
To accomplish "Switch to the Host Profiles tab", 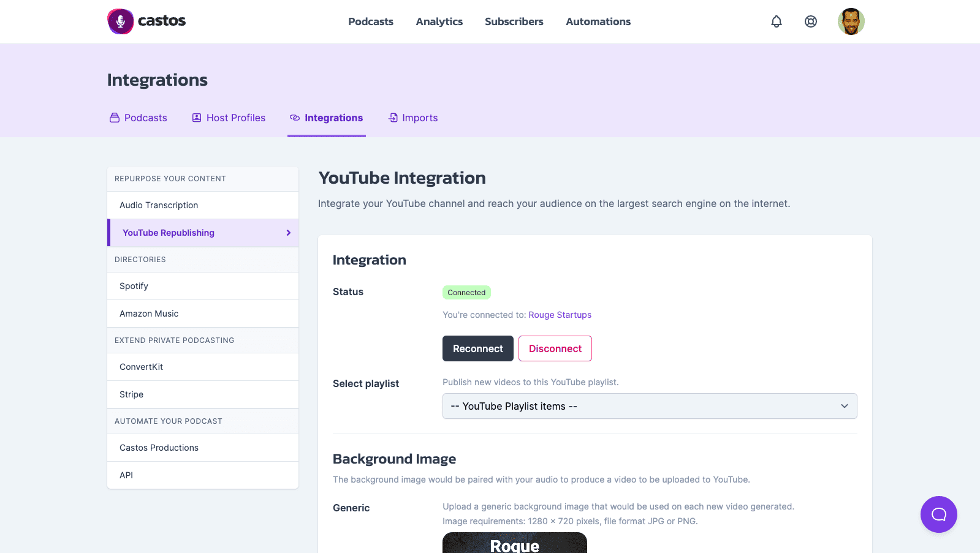I will click(229, 118).
